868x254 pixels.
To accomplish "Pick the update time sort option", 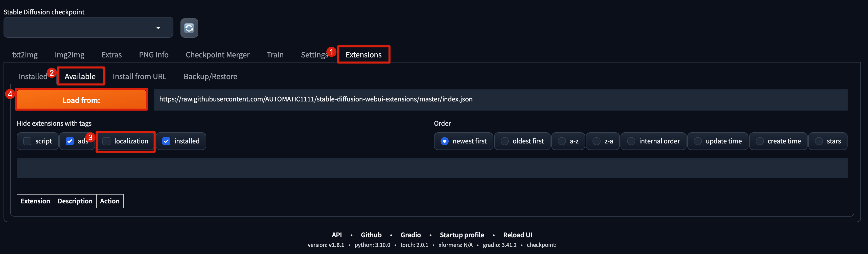I will 698,141.
